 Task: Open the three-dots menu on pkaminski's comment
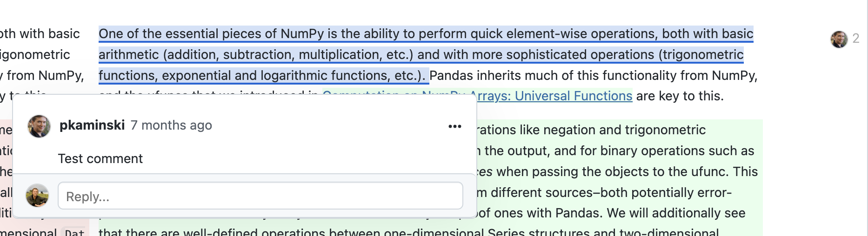point(454,126)
